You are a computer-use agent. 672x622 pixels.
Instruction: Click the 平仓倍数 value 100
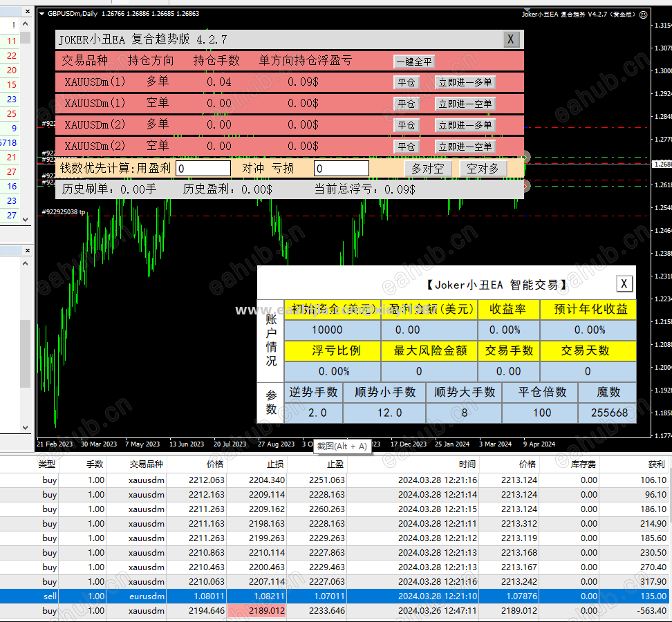(540, 413)
